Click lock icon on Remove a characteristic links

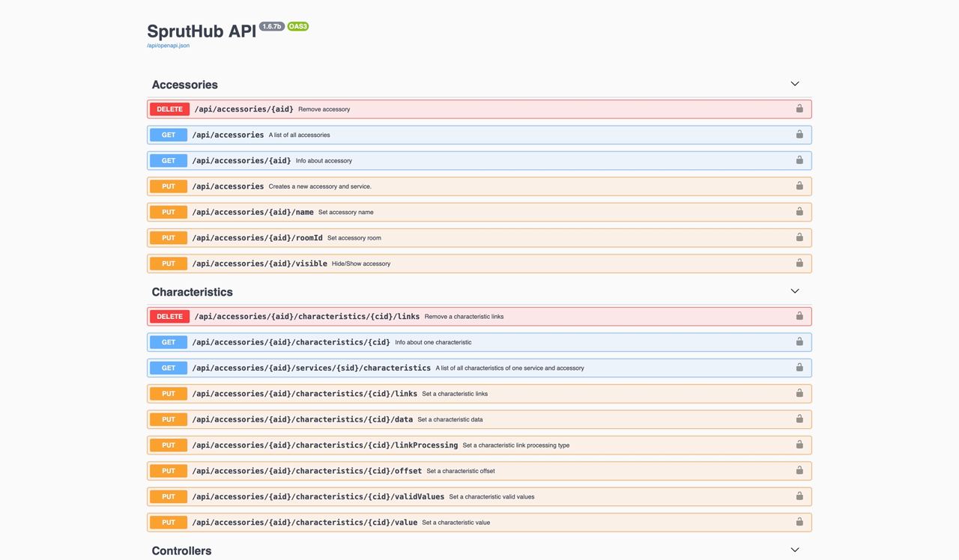[x=799, y=316]
